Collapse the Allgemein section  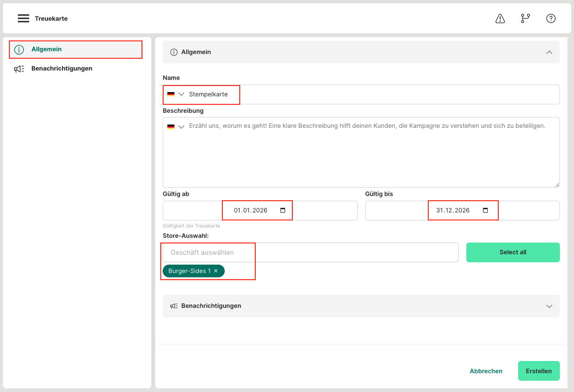tap(549, 52)
